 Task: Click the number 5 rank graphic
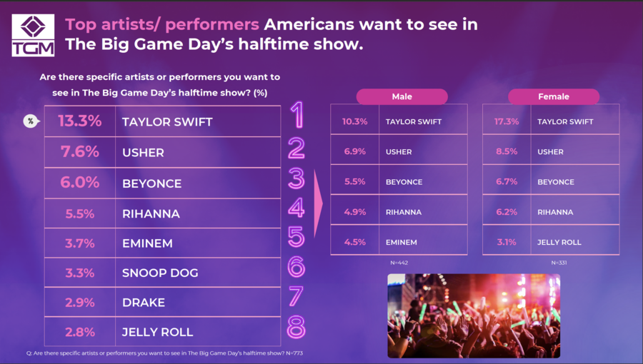[x=296, y=236]
